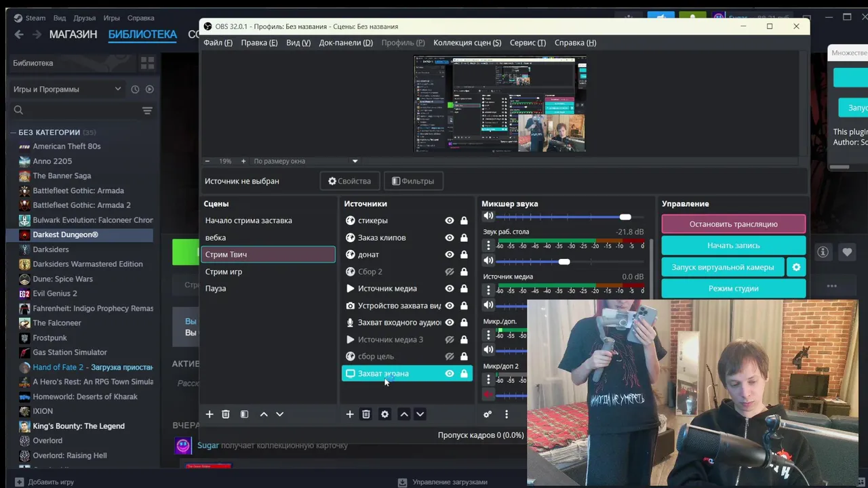Toggle visibility of Захват экрана source

coord(449,373)
